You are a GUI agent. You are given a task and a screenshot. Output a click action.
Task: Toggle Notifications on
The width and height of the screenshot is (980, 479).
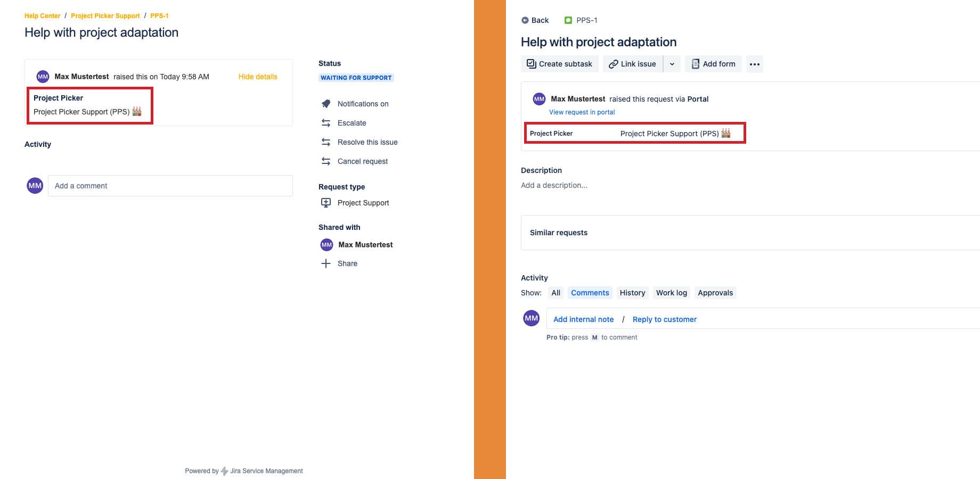pyautogui.click(x=363, y=104)
